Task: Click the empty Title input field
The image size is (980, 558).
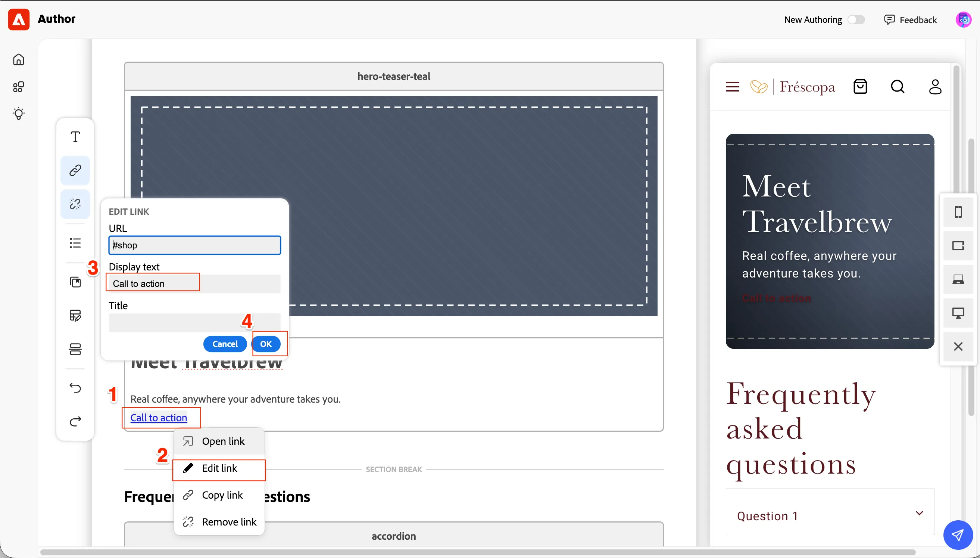Action: (x=194, y=323)
